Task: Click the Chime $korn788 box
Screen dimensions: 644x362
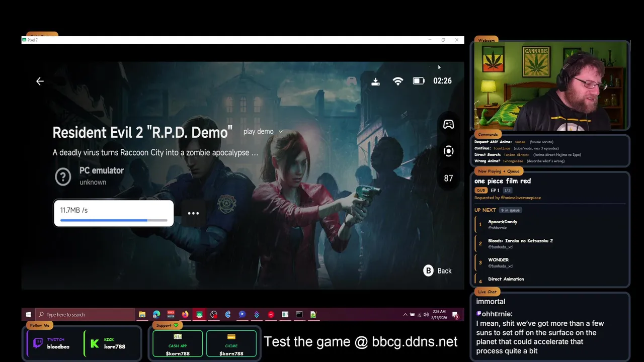Action: pyautogui.click(x=231, y=343)
